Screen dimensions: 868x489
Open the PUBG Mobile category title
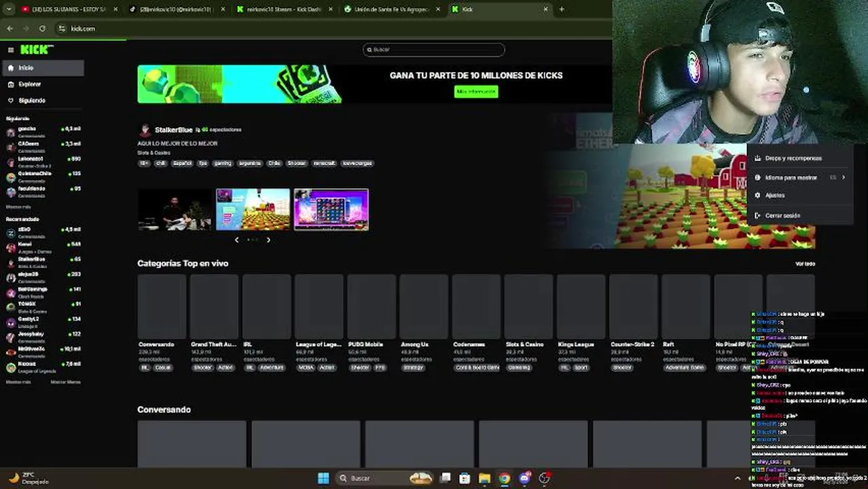pyautogui.click(x=365, y=344)
